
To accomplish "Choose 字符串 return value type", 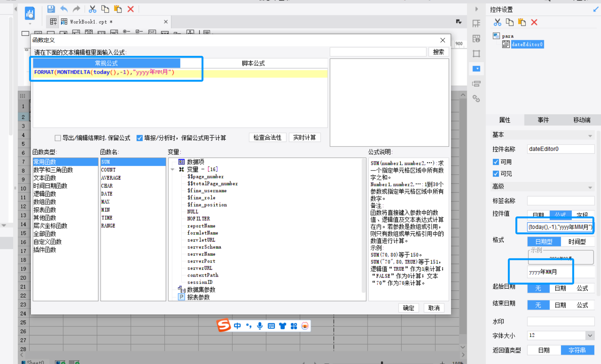I will click(577, 350).
